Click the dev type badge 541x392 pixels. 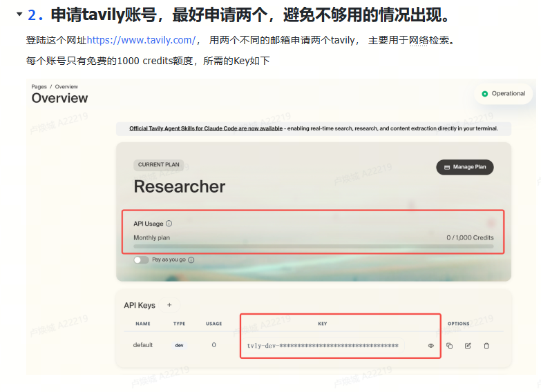180,346
